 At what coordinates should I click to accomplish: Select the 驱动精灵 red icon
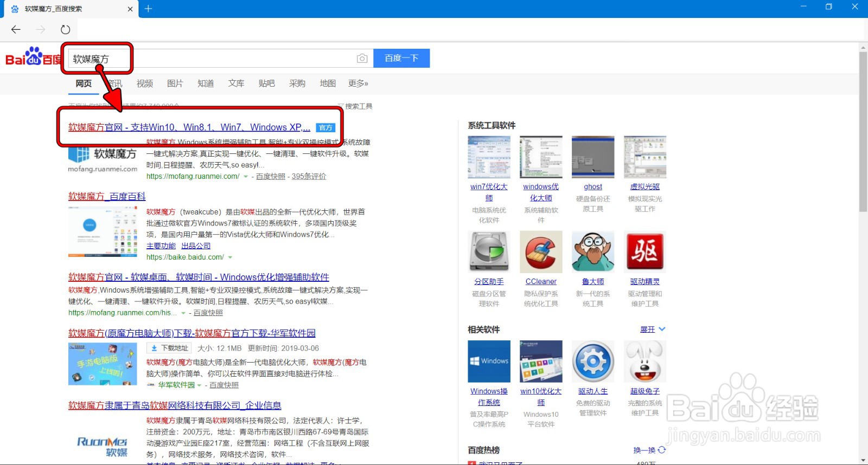tap(645, 252)
